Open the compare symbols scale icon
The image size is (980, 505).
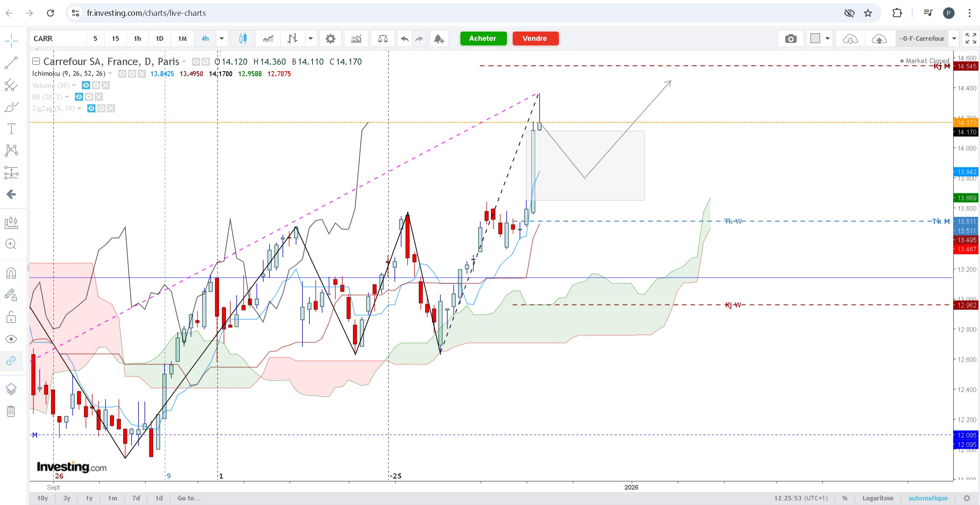tap(383, 38)
